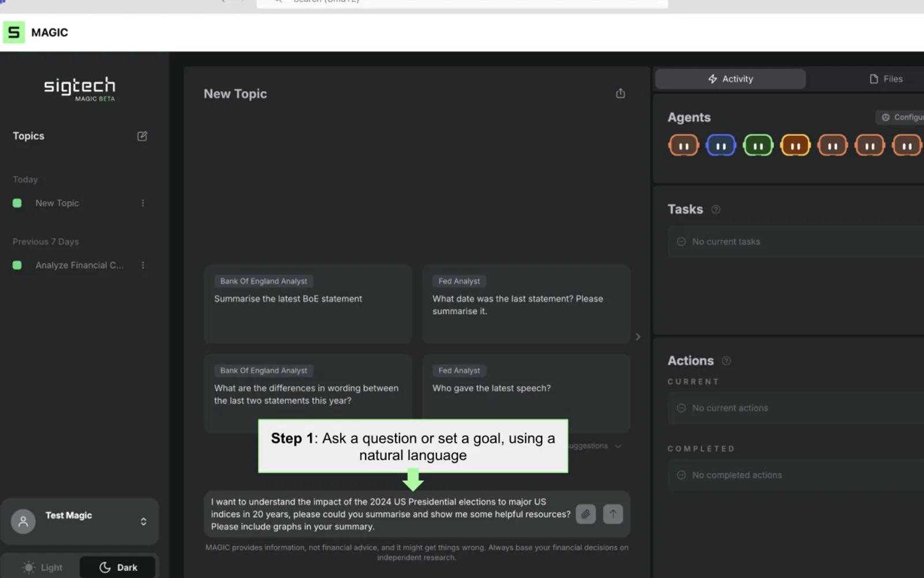924x578 pixels.
Task: Switch to Dark theme
Action: click(x=118, y=567)
